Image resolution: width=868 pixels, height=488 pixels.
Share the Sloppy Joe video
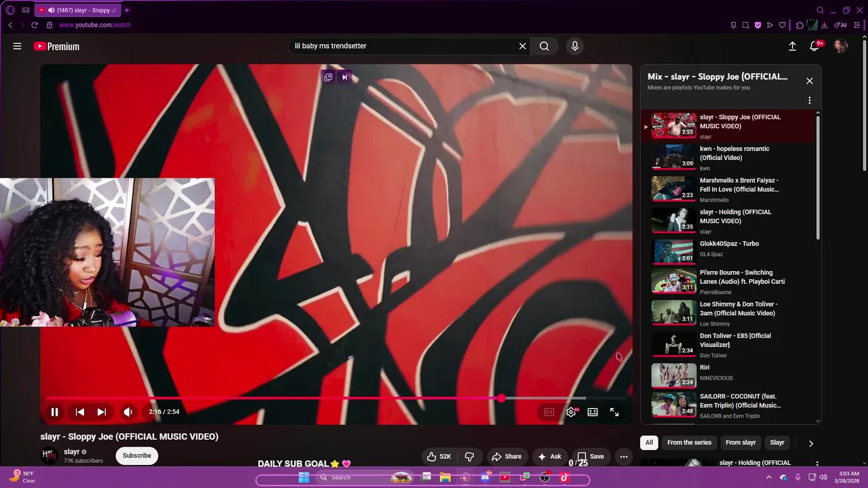tap(507, 456)
